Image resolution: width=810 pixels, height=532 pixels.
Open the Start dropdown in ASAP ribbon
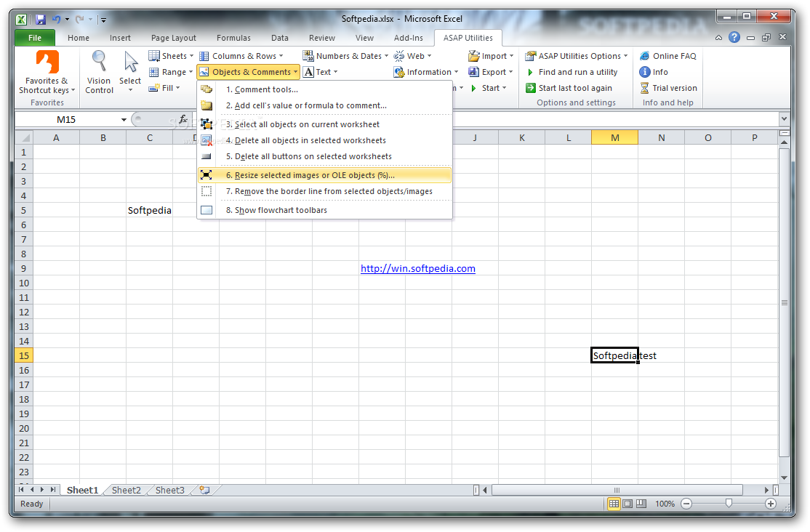click(x=488, y=88)
